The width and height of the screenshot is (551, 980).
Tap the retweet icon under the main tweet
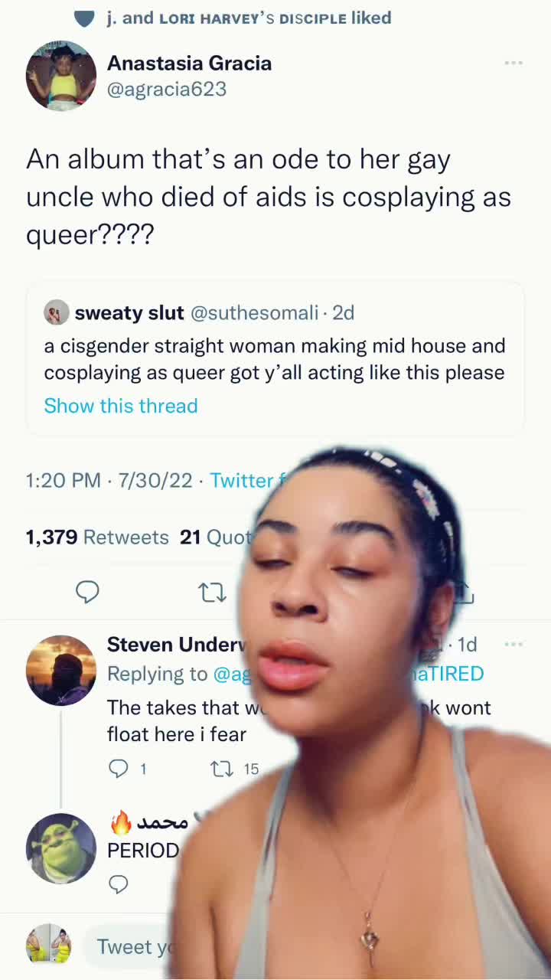tap(212, 592)
